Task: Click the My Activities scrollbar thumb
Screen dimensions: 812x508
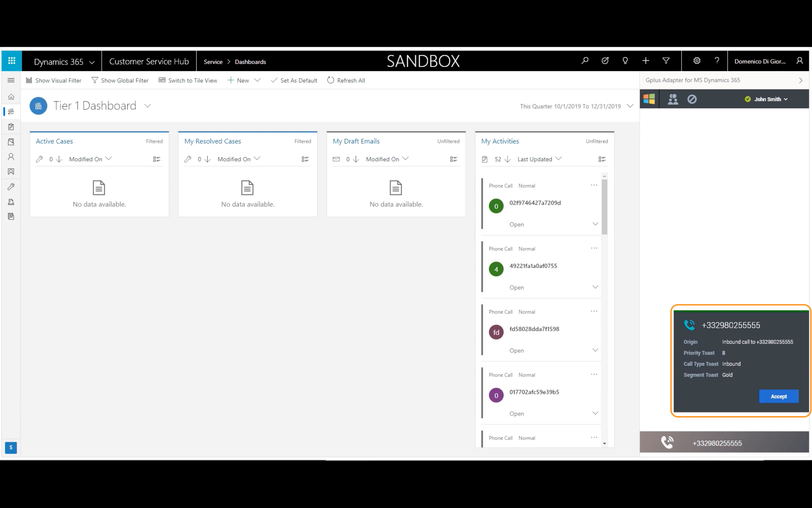Action: tap(604, 207)
